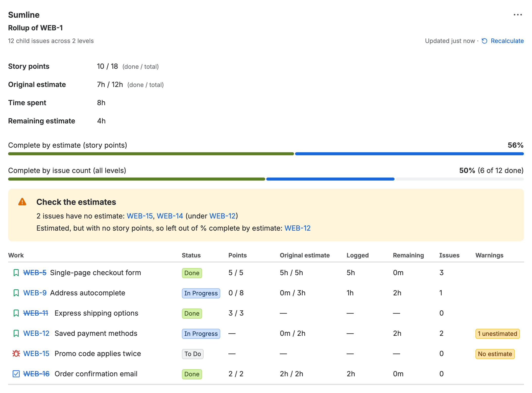This screenshot has width=532, height=393.
Task: Click the story icon for WEB-9
Action: point(16,293)
